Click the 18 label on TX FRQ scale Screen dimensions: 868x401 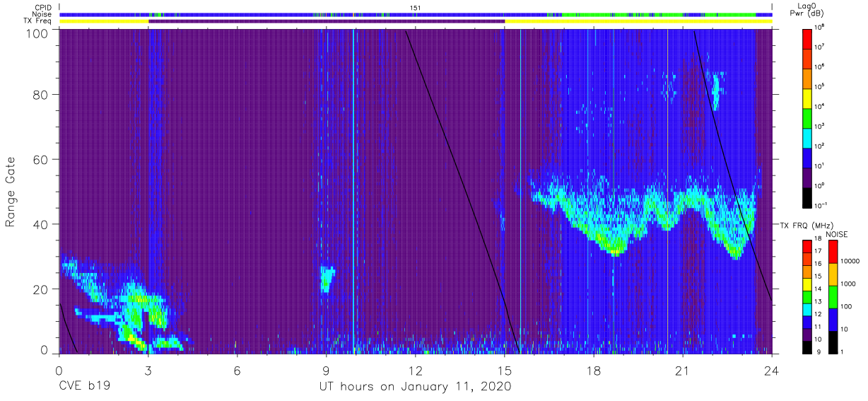click(817, 239)
